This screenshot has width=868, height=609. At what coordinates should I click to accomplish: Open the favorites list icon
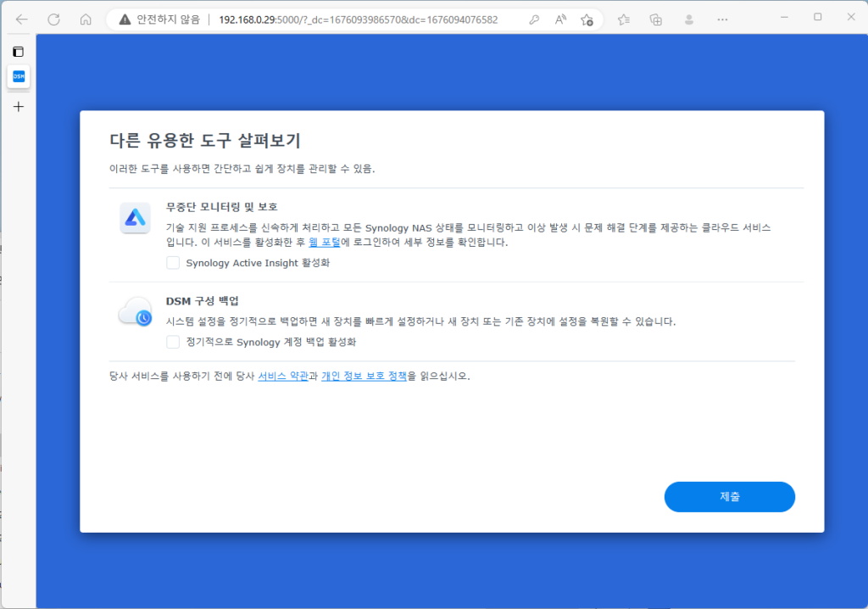(624, 20)
